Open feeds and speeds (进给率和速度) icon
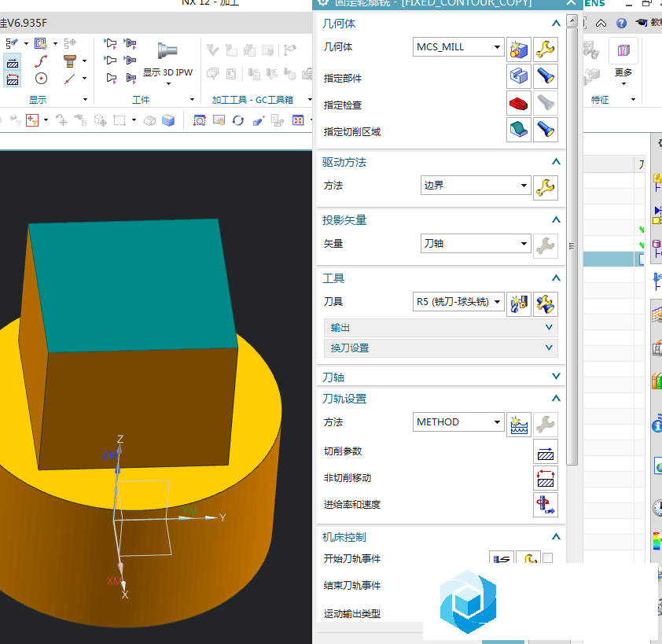662x644 pixels. [546, 505]
